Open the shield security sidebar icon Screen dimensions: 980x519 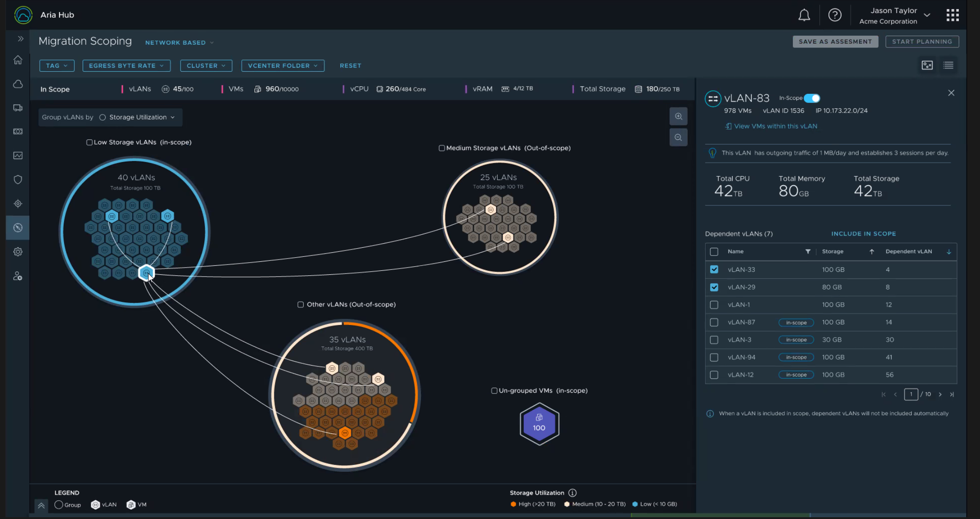[x=18, y=180]
